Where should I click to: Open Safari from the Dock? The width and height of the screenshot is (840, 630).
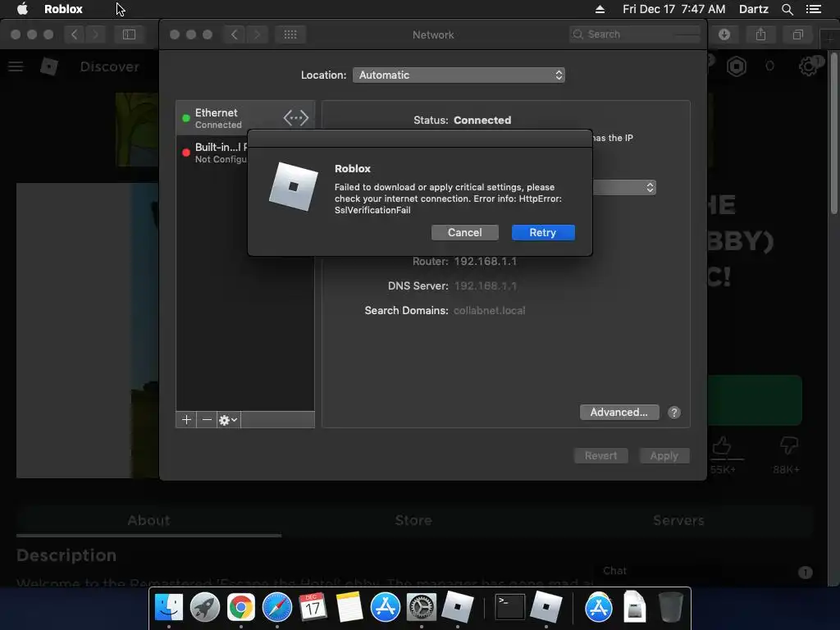coord(277,607)
